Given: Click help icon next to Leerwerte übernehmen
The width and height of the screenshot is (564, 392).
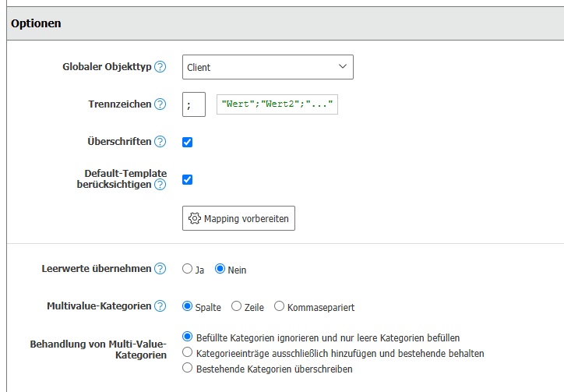Looking at the screenshot, I should [160, 269].
